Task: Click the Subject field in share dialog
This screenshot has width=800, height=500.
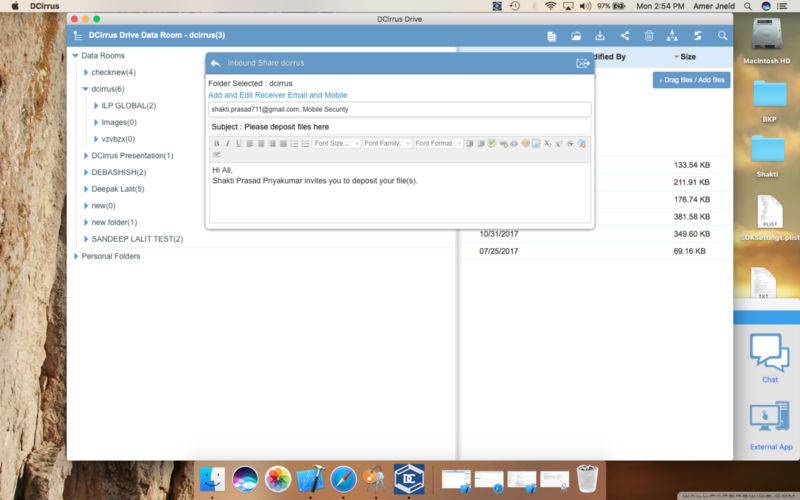Action: point(399,127)
